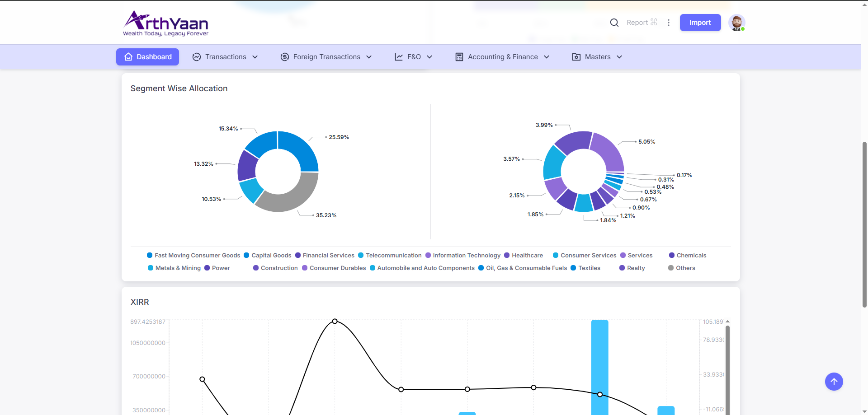Image resolution: width=868 pixels, height=415 pixels.
Task: Open the three-dot more options menu
Action: (x=669, y=23)
